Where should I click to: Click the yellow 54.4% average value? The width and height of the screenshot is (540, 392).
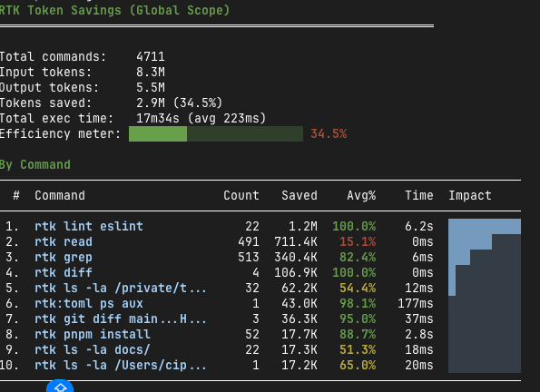pyautogui.click(x=358, y=288)
